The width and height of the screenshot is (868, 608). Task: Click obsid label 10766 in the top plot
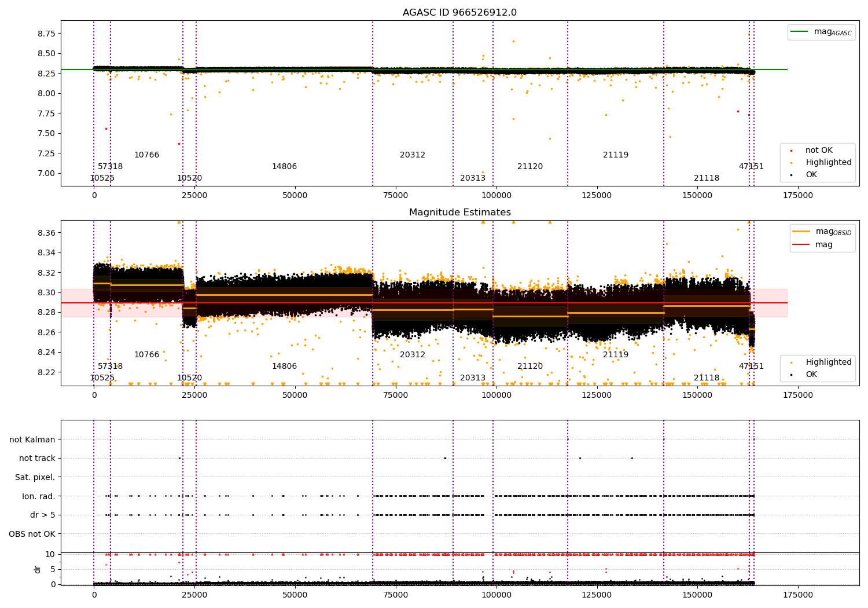146,155
